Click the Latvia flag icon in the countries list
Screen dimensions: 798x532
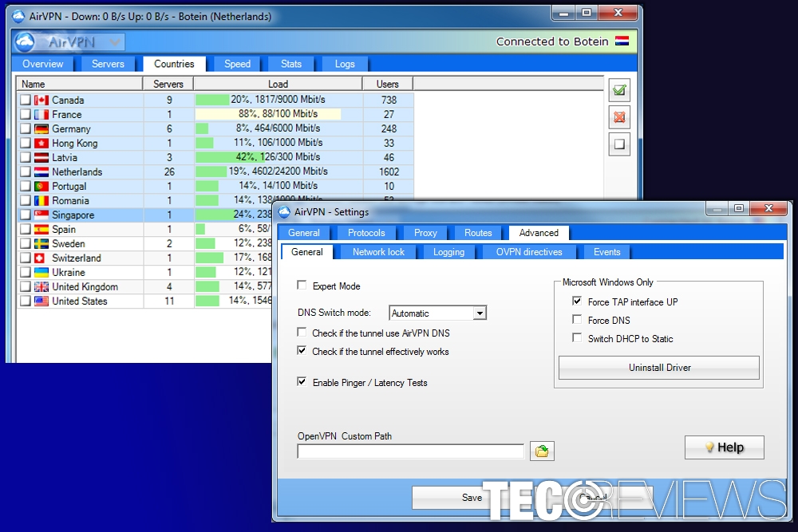coord(41,158)
